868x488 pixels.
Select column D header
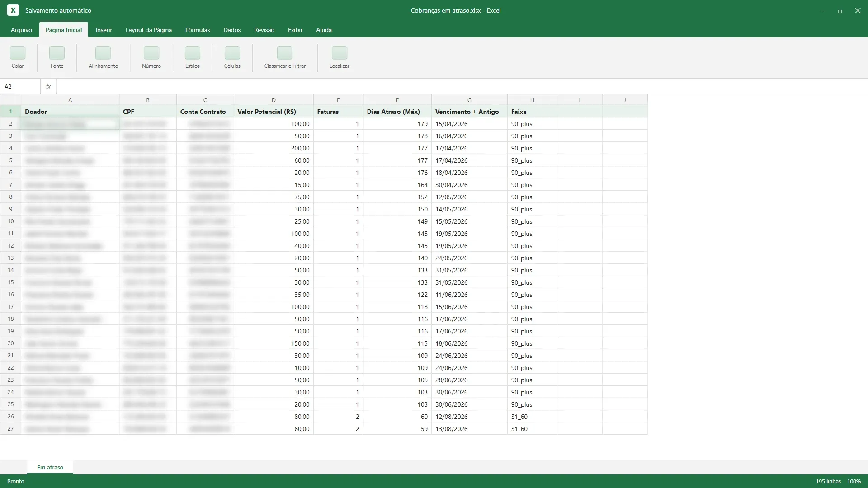tap(274, 100)
